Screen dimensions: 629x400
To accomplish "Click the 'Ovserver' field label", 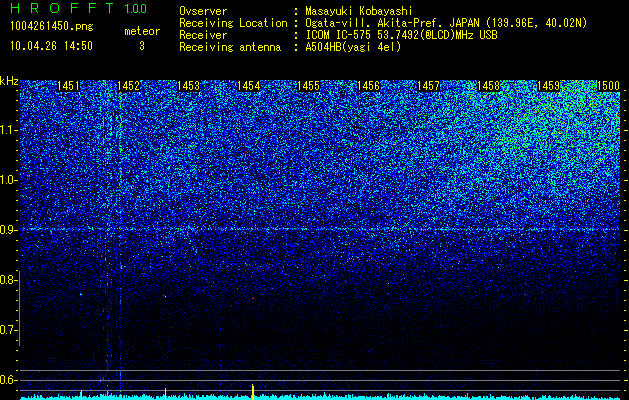I will tap(203, 11).
